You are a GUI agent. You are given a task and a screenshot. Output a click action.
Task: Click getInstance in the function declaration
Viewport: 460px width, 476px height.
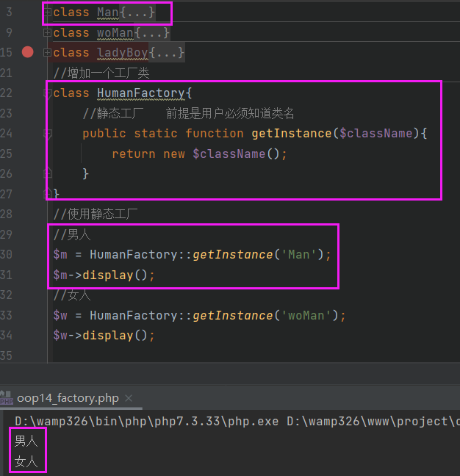(292, 134)
